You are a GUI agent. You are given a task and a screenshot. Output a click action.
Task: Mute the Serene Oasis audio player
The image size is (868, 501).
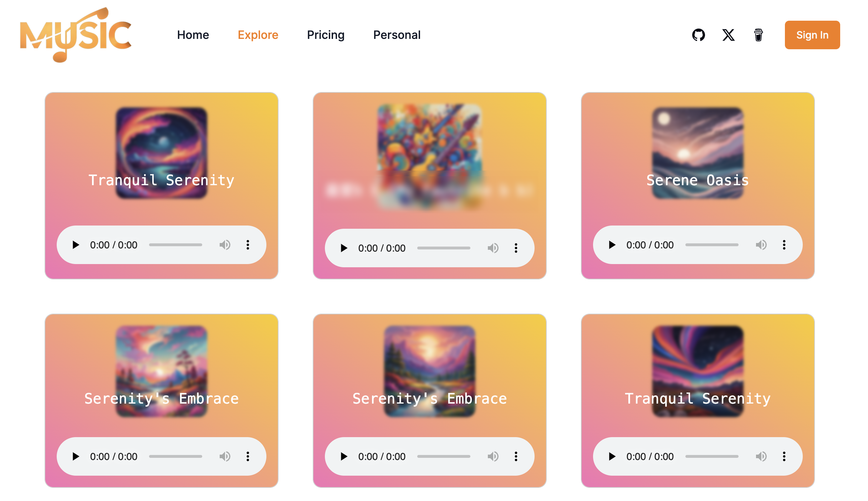click(761, 245)
